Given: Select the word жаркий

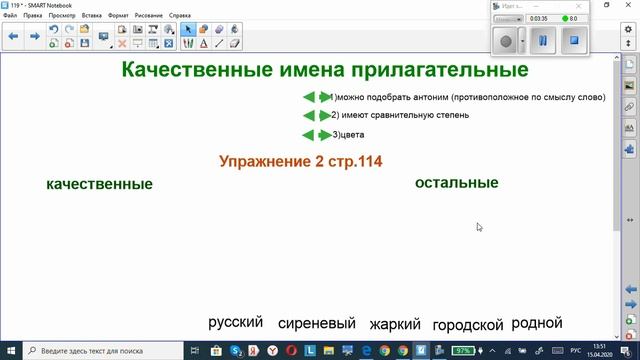Looking at the screenshot, I should click(x=395, y=324).
